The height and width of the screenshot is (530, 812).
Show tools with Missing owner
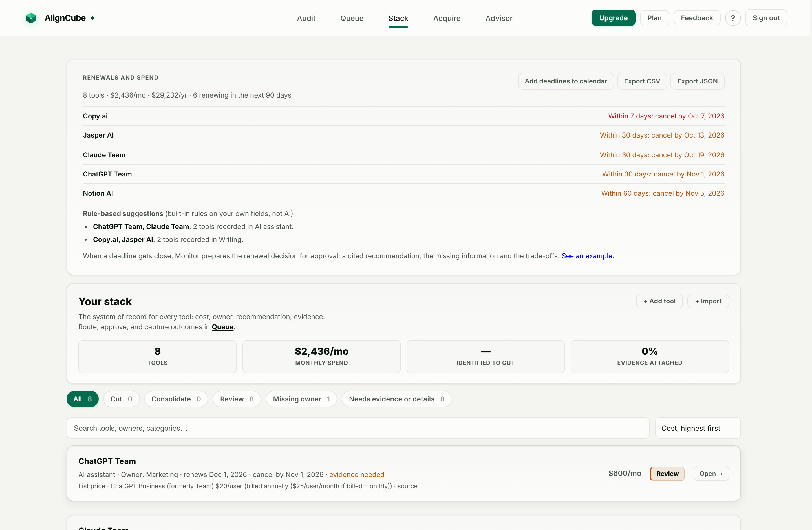coord(301,399)
